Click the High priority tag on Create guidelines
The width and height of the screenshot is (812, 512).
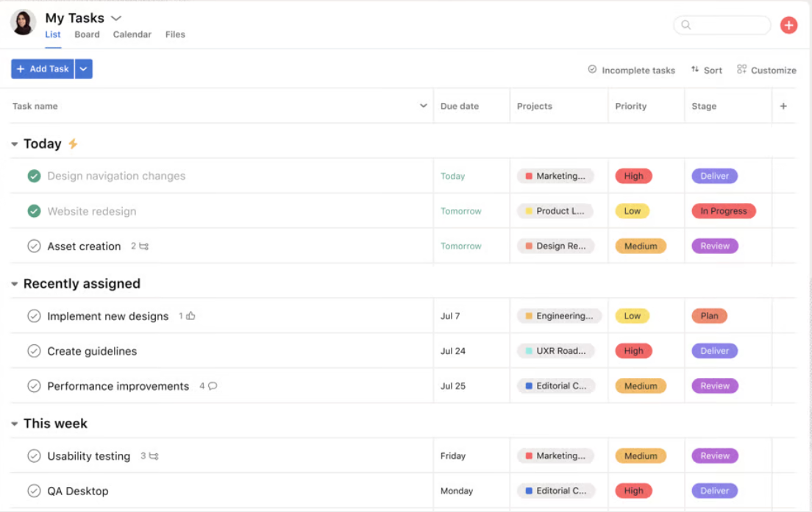633,351
